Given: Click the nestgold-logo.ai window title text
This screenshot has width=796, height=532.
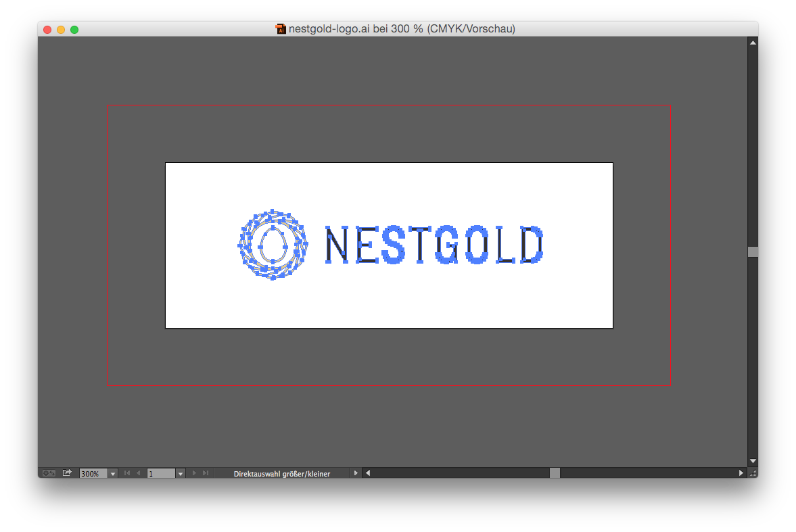Looking at the screenshot, I should click(x=402, y=29).
